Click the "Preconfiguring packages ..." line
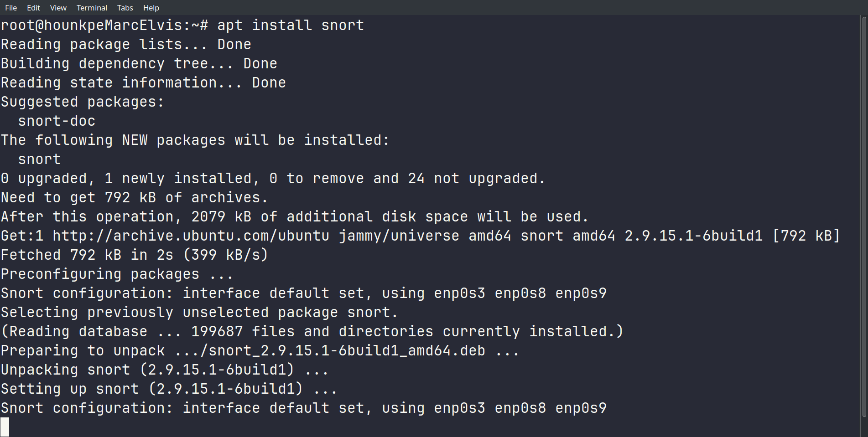868x437 pixels. (117, 274)
